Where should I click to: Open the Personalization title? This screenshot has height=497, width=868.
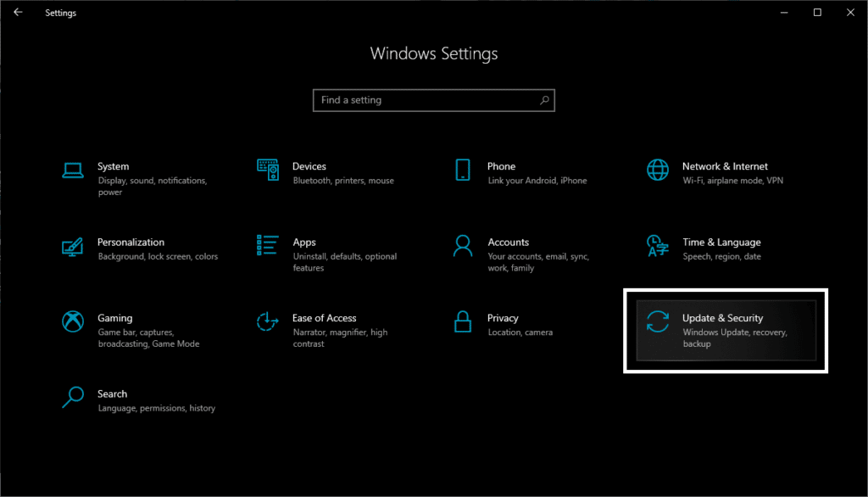coord(131,242)
